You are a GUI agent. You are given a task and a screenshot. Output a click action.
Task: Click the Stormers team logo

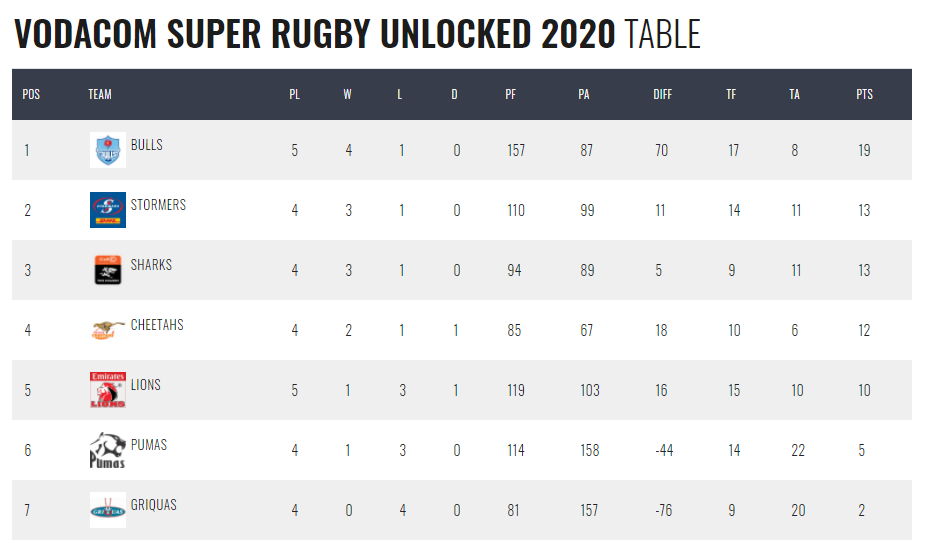pyautogui.click(x=107, y=210)
